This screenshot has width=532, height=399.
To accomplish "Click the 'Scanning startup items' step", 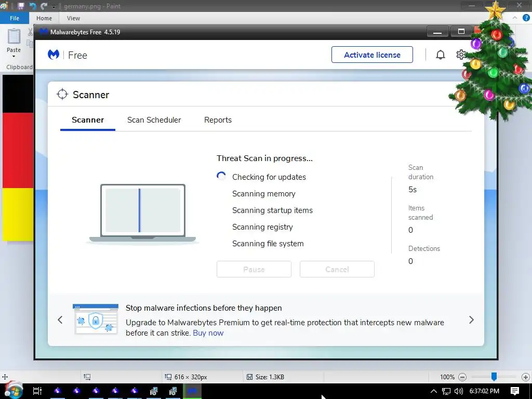I will 272,210.
